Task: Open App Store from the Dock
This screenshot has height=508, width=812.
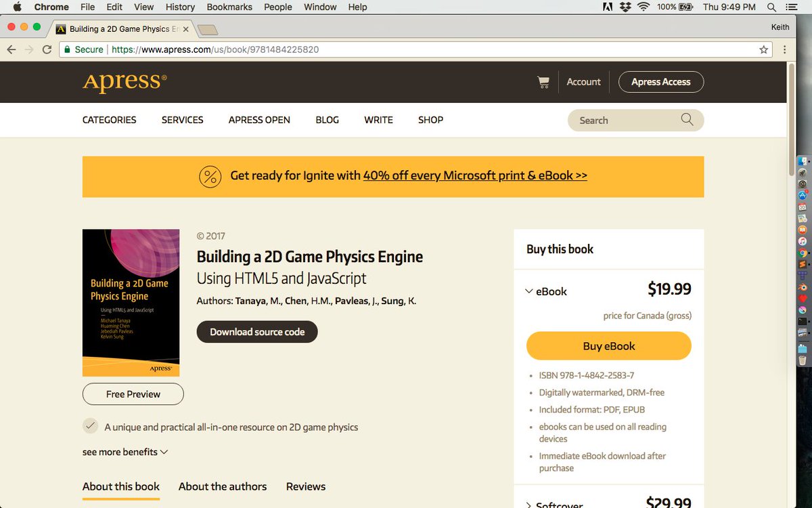Action: tap(803, 196)
